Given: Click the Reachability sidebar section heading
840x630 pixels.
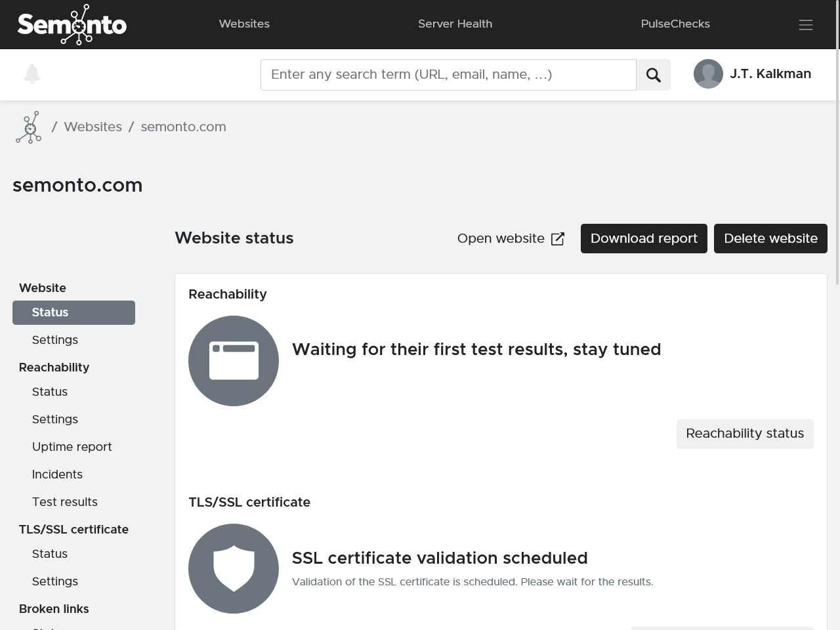Looking at the screenshot, I should tap(54, 367).
